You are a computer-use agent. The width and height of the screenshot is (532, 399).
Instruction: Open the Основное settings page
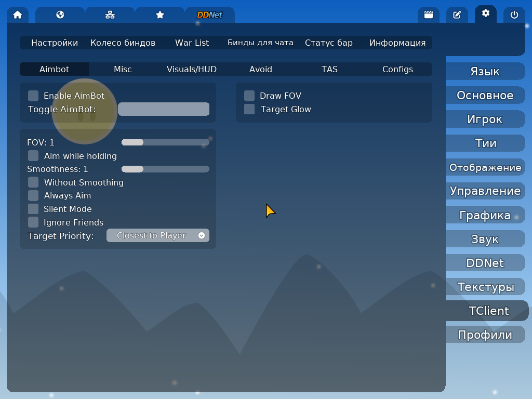click(485, 96)
